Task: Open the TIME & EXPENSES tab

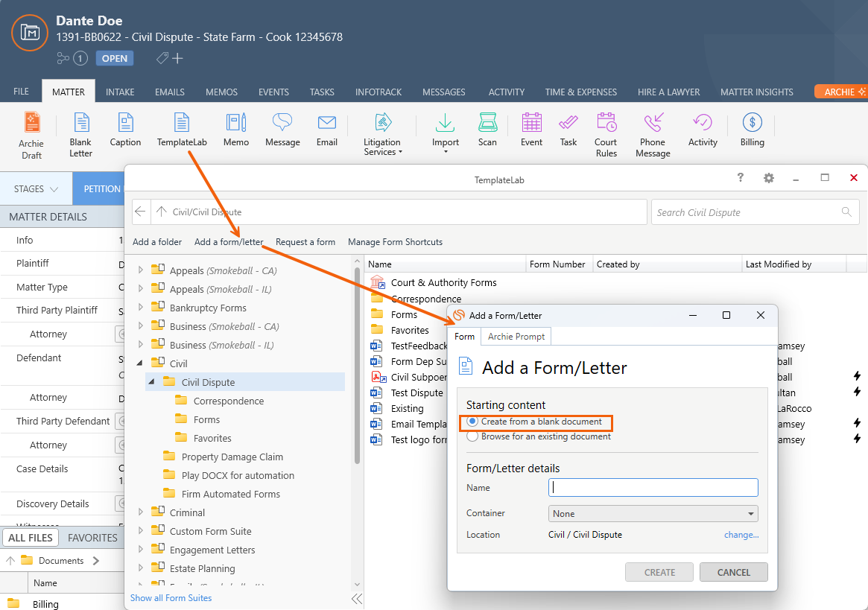Action: point(580,92)
